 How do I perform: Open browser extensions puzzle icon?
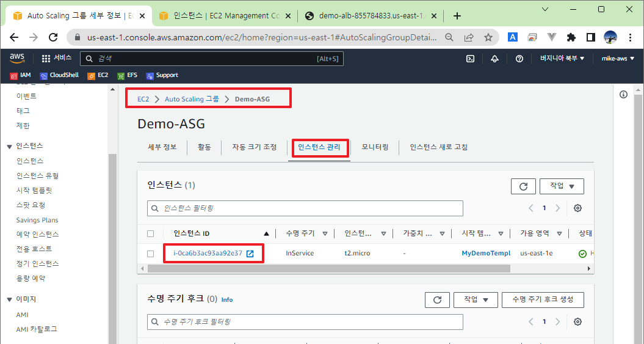click(571, 37)
